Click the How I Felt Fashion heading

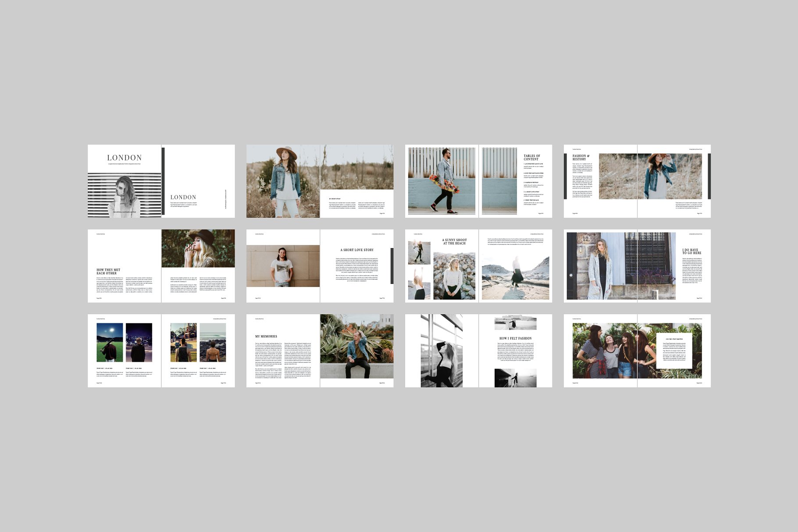click(x=515, y=338)
